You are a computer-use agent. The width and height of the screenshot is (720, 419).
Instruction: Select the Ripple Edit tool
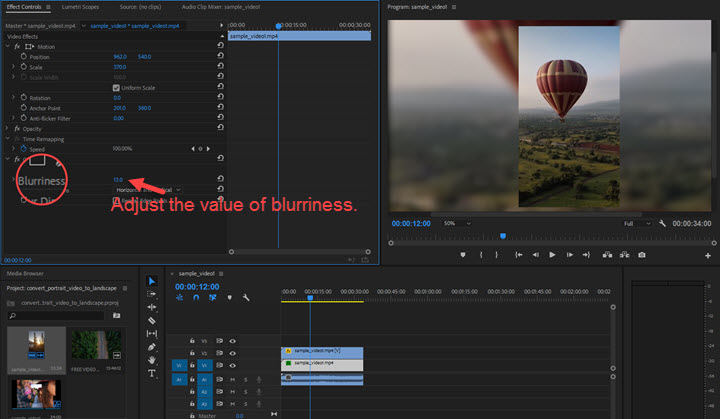(x=152, y=307)
